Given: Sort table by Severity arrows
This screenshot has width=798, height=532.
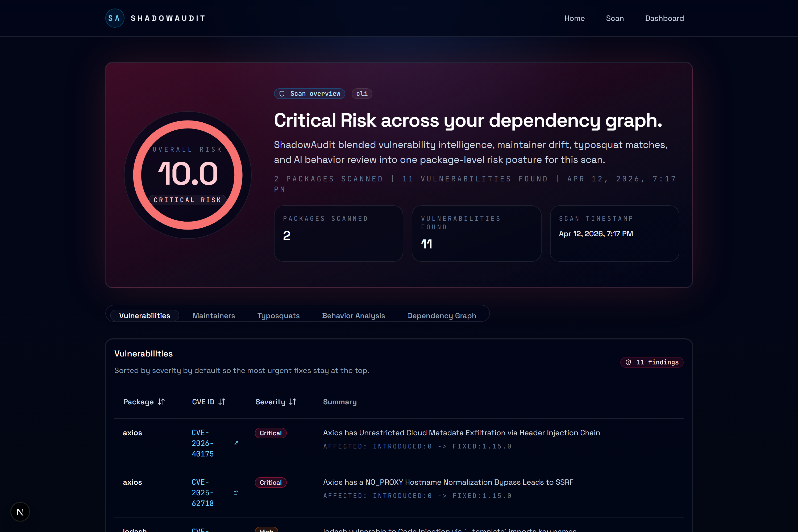Looking at the screenshot, I should (x=292, y=402).
